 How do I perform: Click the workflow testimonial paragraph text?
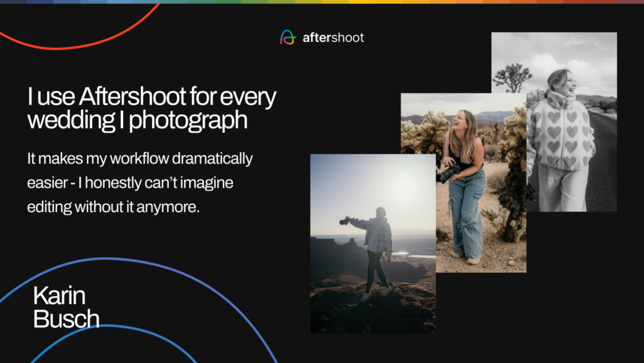(x=140, y=183)
